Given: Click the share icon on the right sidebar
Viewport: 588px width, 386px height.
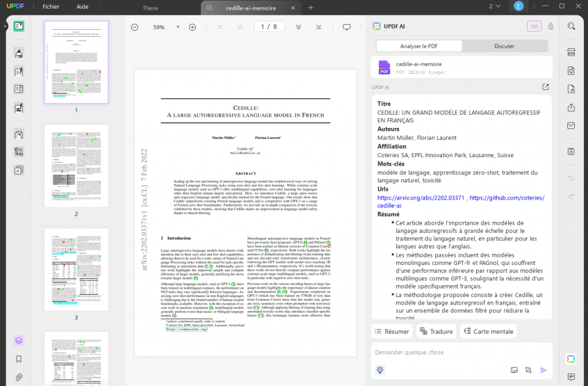Looking at the screenshot, I should [x=571, y=107].
